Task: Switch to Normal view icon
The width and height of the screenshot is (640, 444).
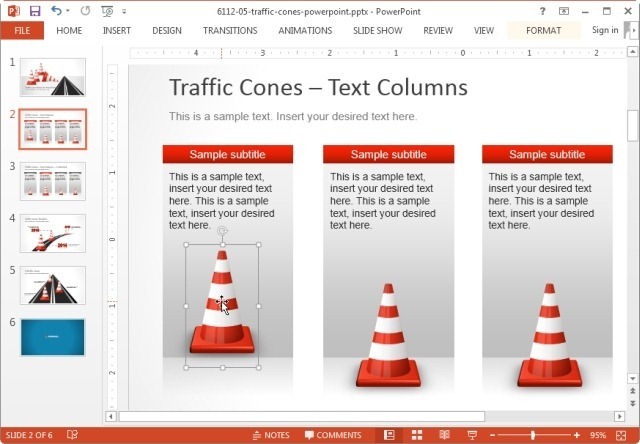Action: click(x=389, y=435)
